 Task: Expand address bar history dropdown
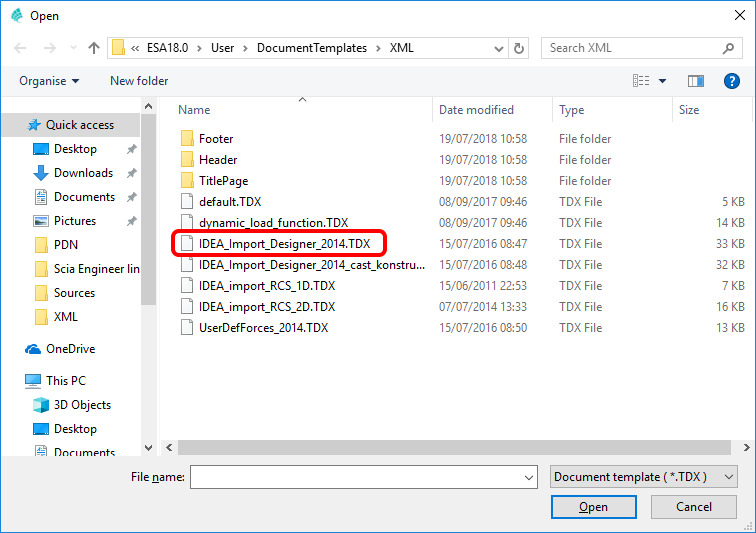click(499, 48)
